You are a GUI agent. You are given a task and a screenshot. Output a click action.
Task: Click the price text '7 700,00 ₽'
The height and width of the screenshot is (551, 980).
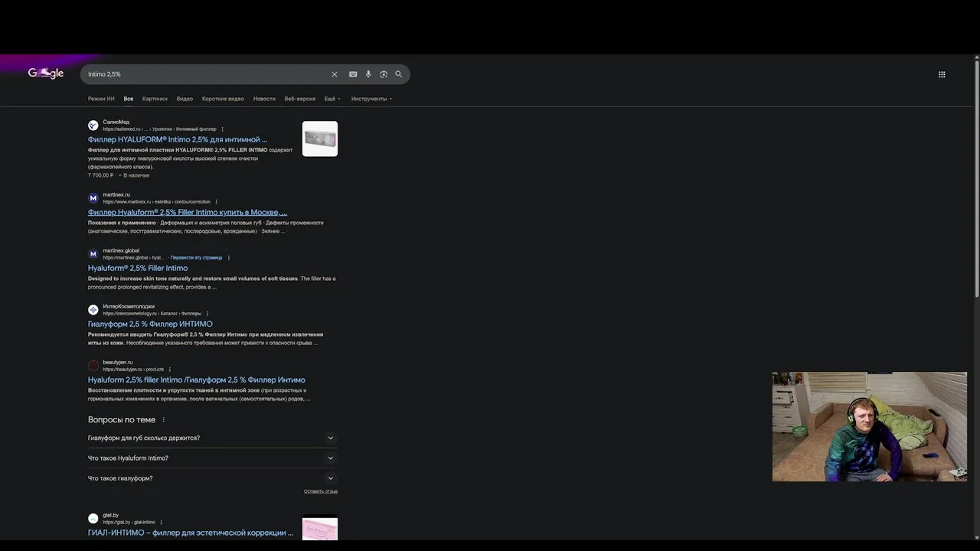pyautogui.click(x=101, y=175)
